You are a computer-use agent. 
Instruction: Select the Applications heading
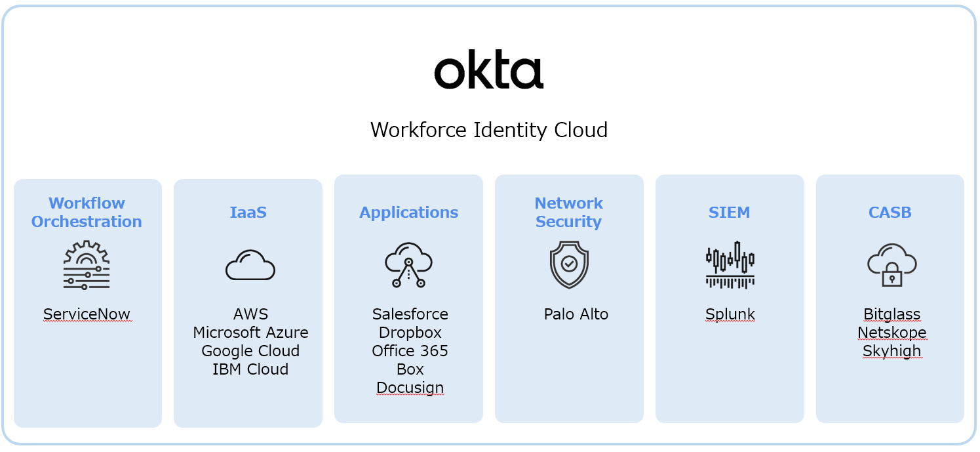[408, 213]
